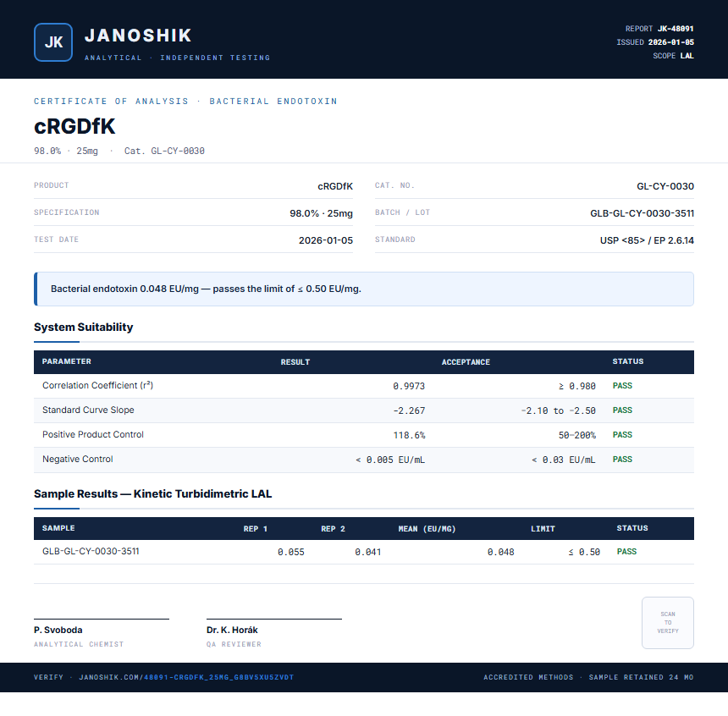Image resolution: width=728 pixels, height=716 pixels.
Task: Select reviewer name Dr. K. Horák
Action: [232, 631]
